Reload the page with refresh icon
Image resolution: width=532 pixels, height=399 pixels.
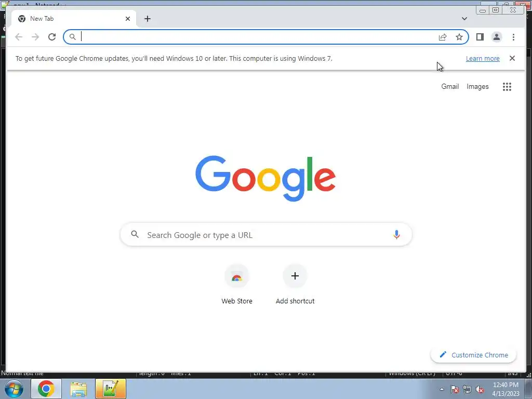[52, 37]
